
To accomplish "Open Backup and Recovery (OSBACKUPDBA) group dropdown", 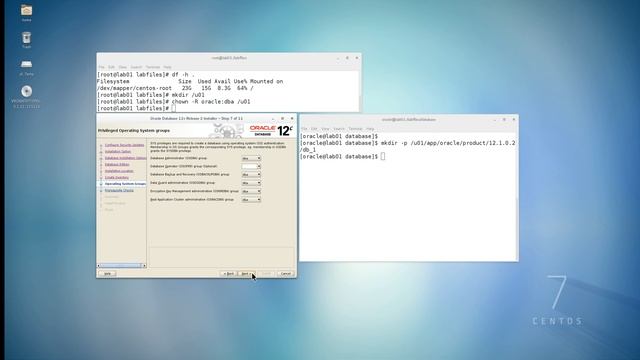I will click(251, 175).
